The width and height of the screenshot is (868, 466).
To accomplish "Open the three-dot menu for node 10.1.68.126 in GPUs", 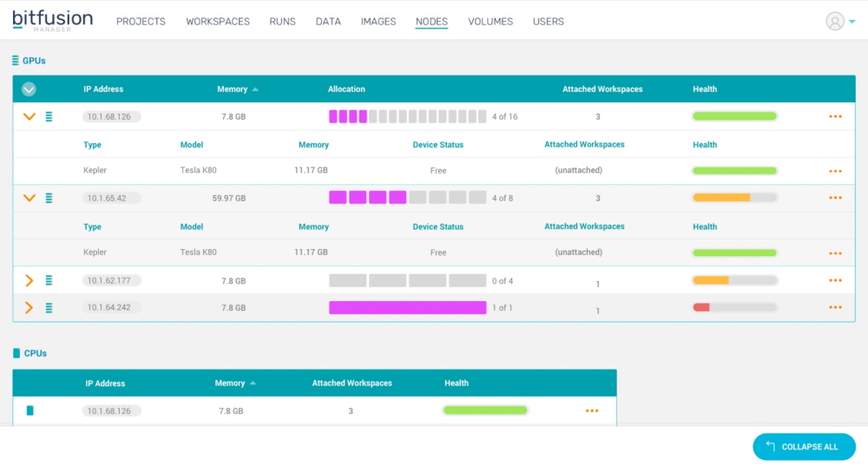I will tap(835, 116).
